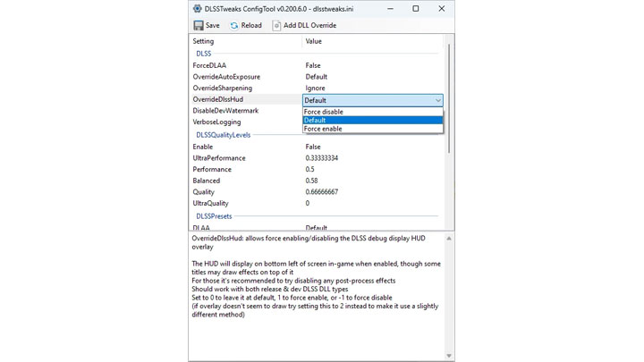Select the UltraQuality setting row
The height and width of the screenshot is (362, 644).
pos(210,203)
